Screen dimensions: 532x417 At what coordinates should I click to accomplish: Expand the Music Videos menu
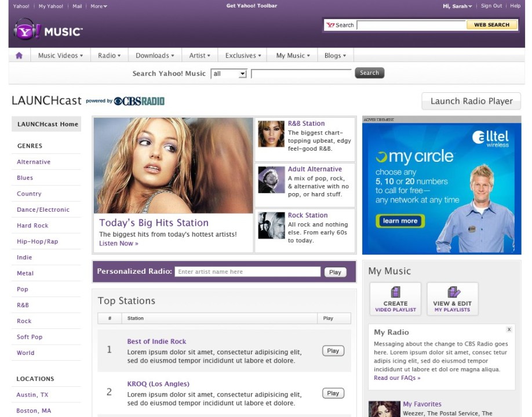tap(60, 56)
